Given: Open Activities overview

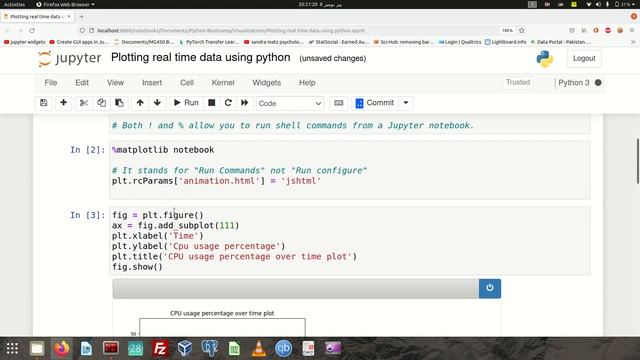Looking at the screenshot, I should pyautogui.click(x=15, y=4).
